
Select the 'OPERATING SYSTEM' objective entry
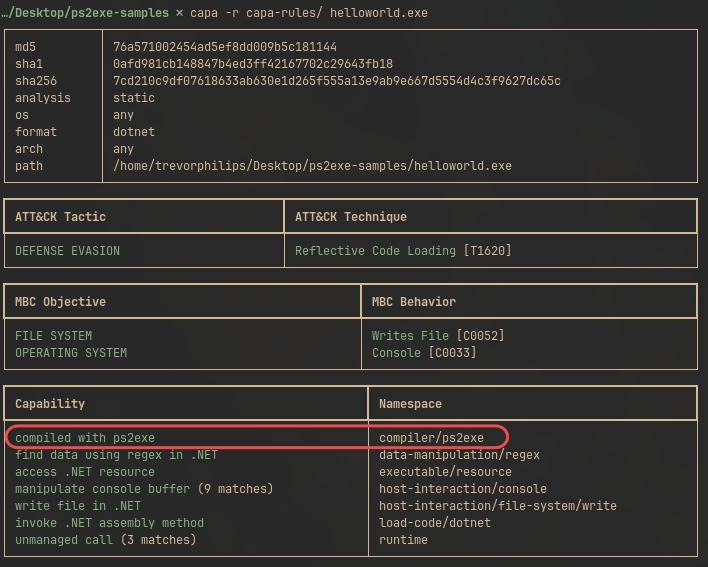coord(71,353)
